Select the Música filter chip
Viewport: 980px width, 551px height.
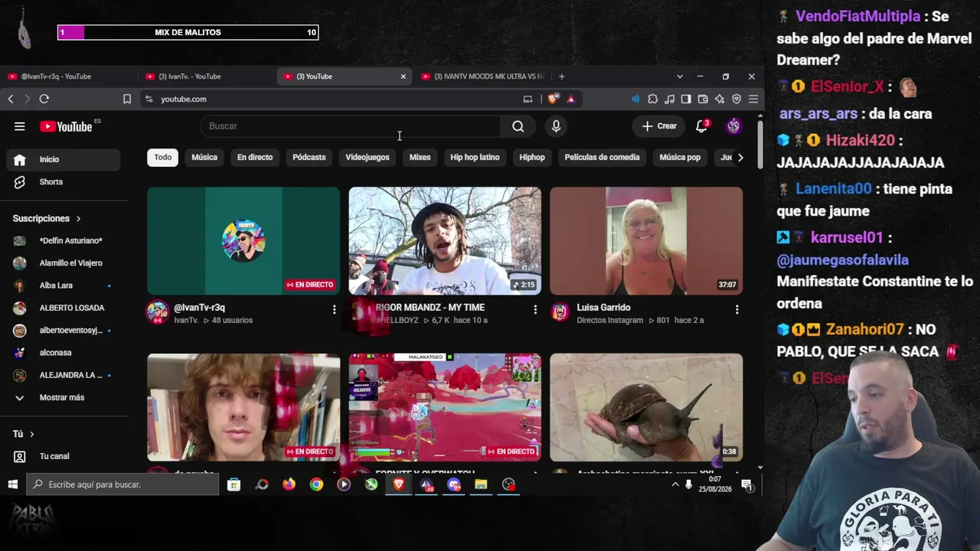[x=204, y=158]
